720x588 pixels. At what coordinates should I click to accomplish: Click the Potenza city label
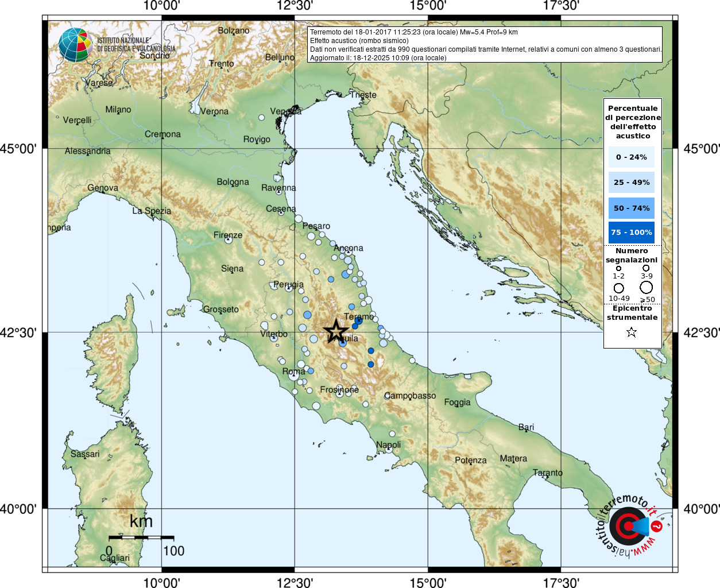pyautogui.click(x=471, y=460)
